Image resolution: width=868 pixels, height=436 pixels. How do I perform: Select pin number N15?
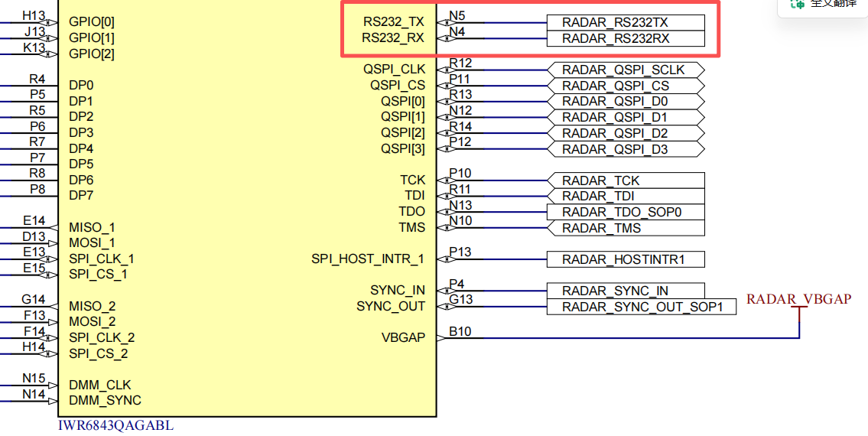[x=34, y=378]
